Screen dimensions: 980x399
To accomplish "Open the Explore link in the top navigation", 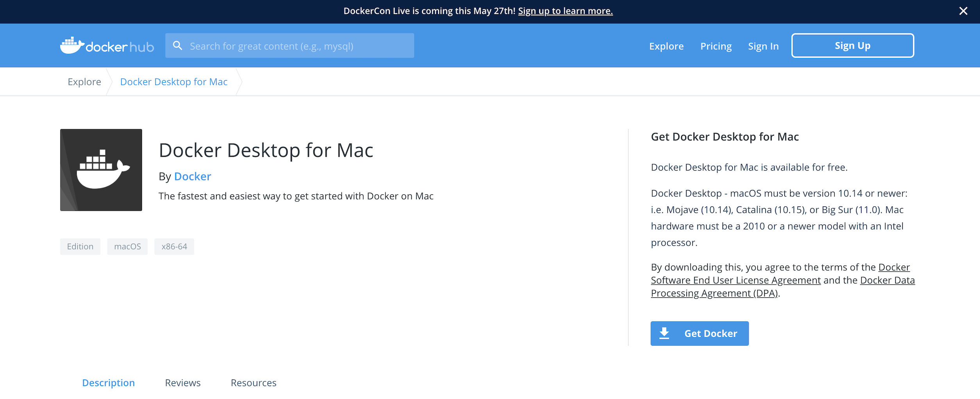I will [x=666, y=46].
